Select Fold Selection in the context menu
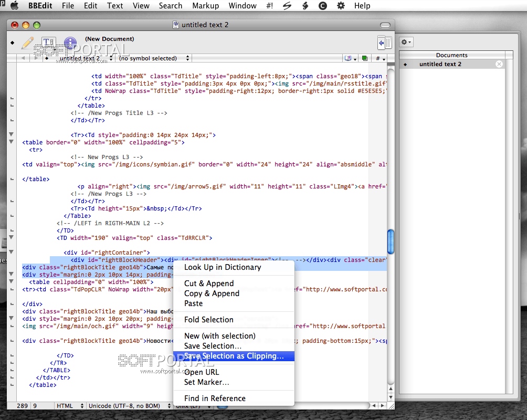This screenshot has height=420, width=527. coord(208,319)
